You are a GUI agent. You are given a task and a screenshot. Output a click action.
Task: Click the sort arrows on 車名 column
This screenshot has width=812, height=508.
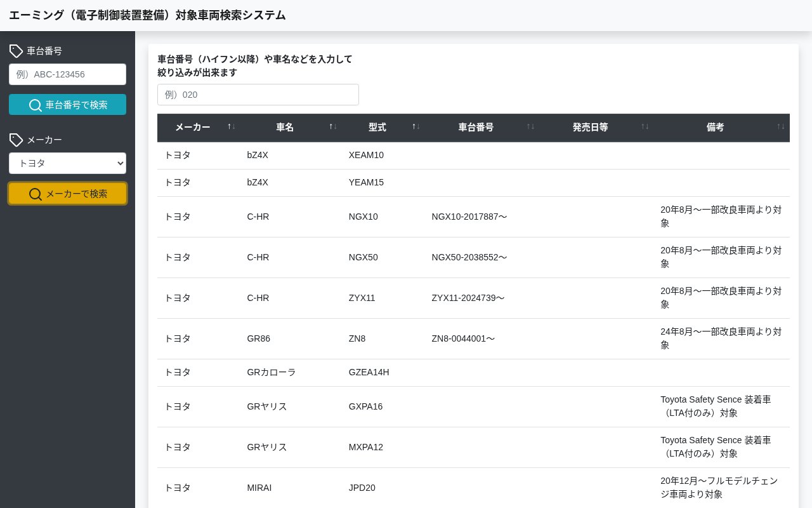pos(333,127)
